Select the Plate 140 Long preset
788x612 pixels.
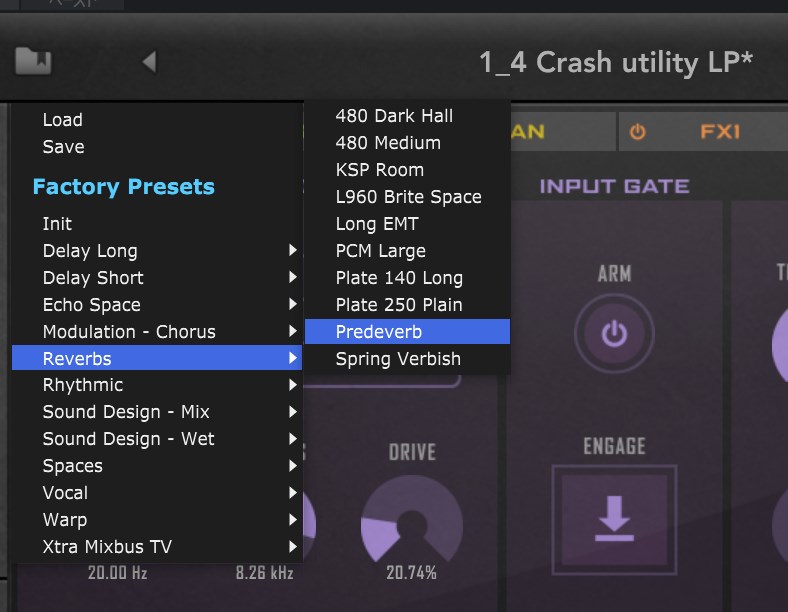pos(399,278)
